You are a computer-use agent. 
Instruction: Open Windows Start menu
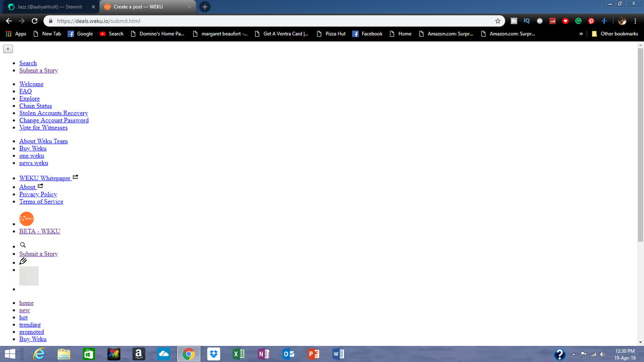(x=10, y=354)
